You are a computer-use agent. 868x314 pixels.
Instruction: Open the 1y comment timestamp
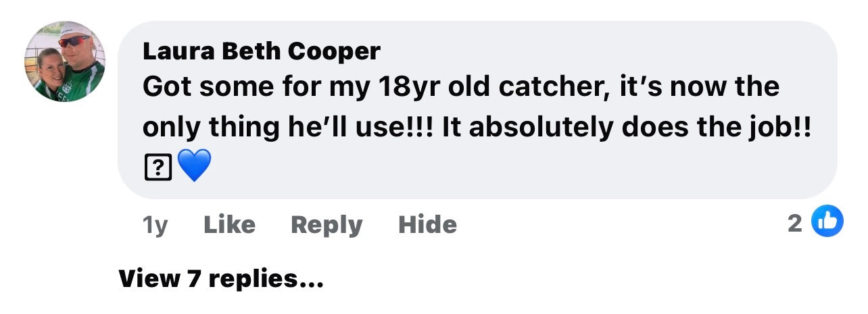coord(155,225)
